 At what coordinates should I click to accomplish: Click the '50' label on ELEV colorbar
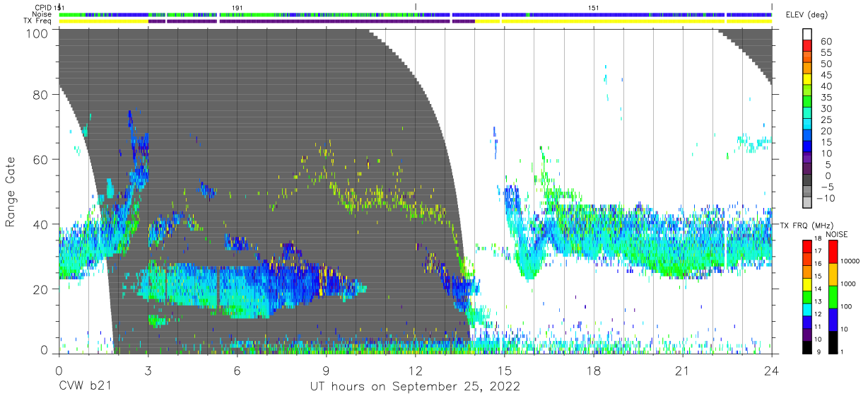point(826,64)
